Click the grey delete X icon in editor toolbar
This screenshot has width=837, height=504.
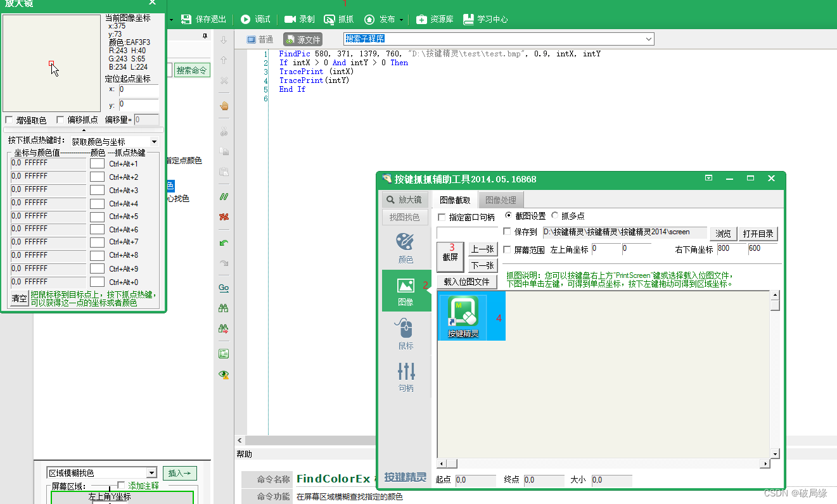[x=224, y=81]
